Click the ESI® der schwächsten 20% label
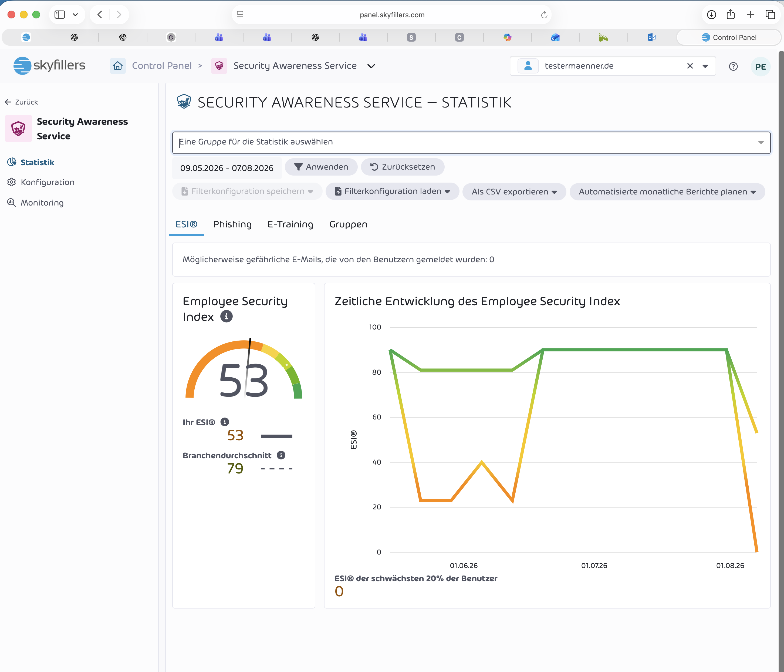 416,579
